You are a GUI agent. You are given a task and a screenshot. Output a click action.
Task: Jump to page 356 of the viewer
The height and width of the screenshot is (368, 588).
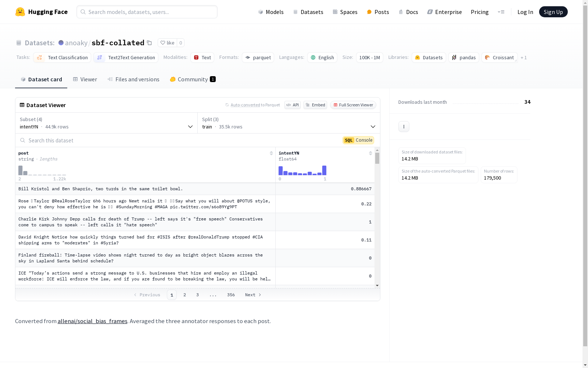coord(231,295)
